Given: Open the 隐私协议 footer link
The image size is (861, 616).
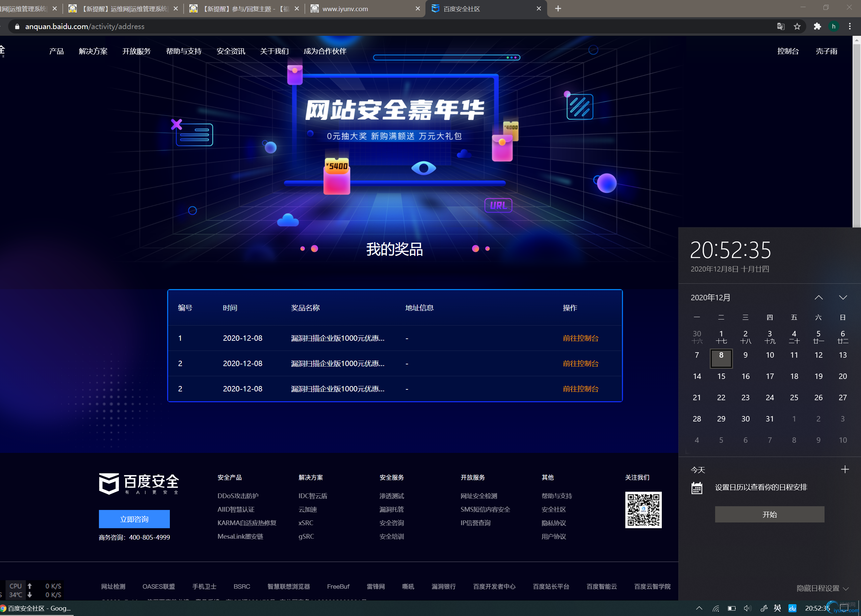Looking at the screenshot, I should pyautogui.click(x=554, y=523).
